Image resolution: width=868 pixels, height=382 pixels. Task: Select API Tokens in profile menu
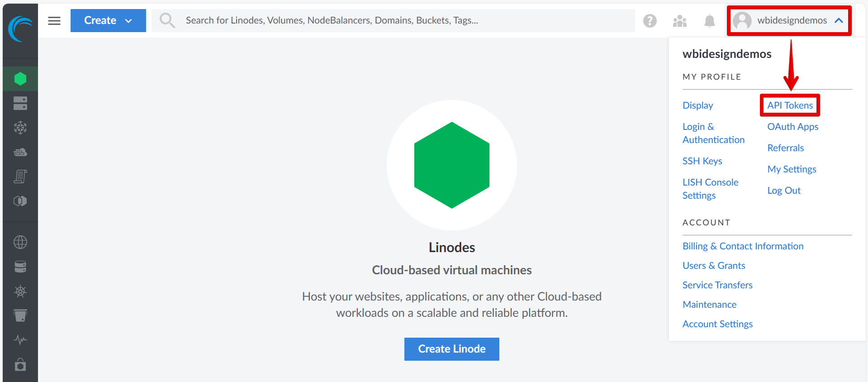click(x=790, y=105)
